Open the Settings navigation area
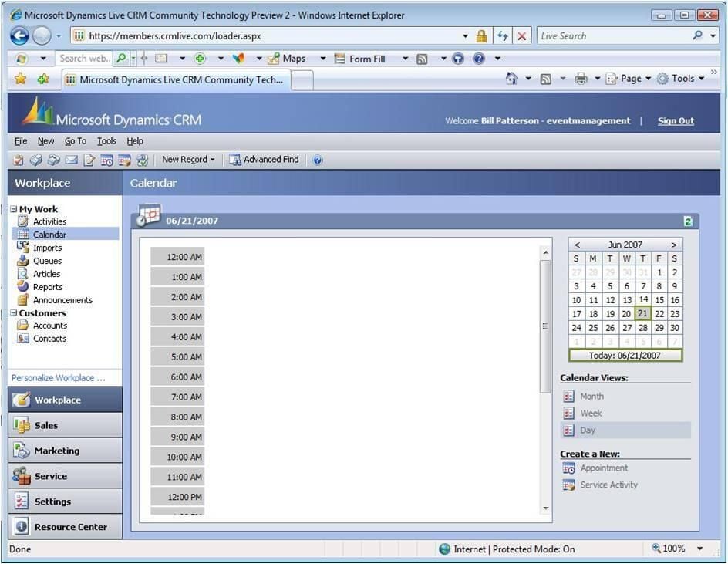This screenshot has width=728, height=564. pyautogui.click(x=65, y=502)
